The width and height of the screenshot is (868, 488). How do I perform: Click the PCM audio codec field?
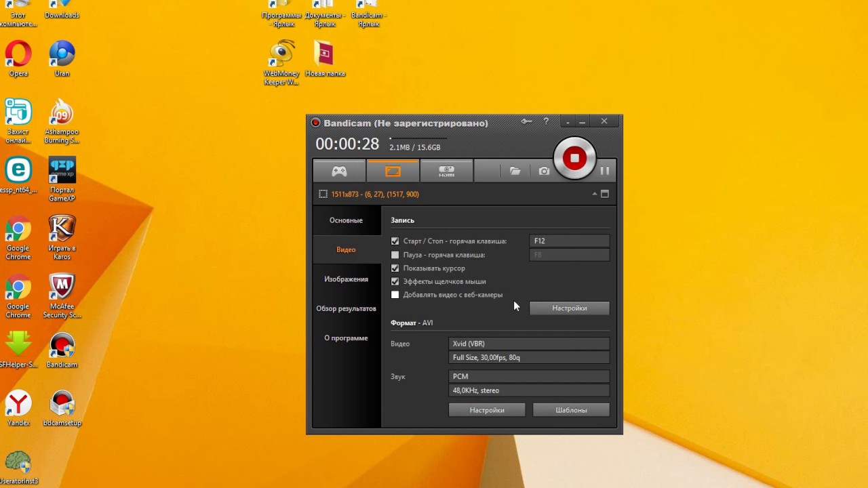tap(529, 376)
